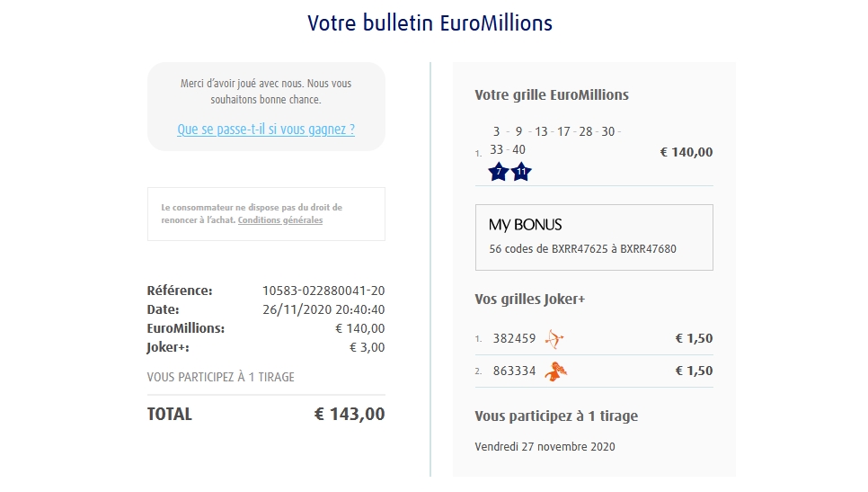Click the zodiac figure icon beside 863334
Image resolution: width=868 pixels, height=492 pixels.
[557, 371]
